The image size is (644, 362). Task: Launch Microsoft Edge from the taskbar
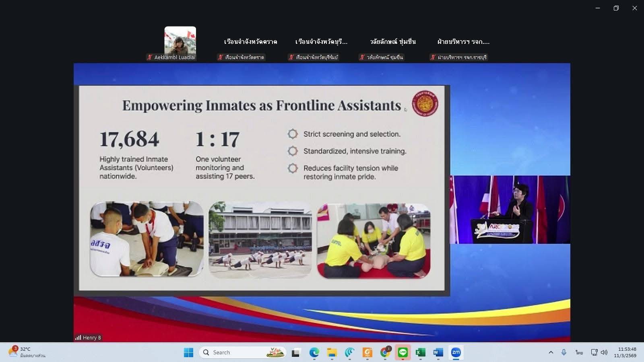[x=314, y=352]
